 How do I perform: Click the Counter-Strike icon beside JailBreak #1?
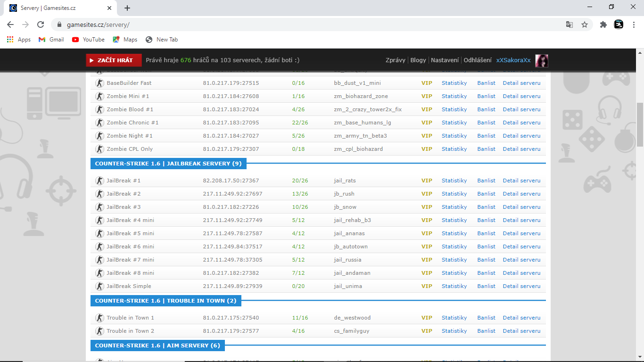[x=99, y=181]
